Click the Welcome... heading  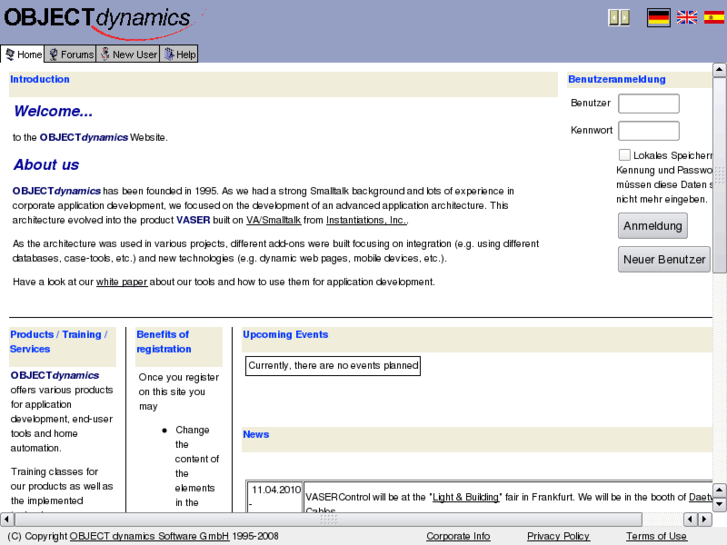53,111
